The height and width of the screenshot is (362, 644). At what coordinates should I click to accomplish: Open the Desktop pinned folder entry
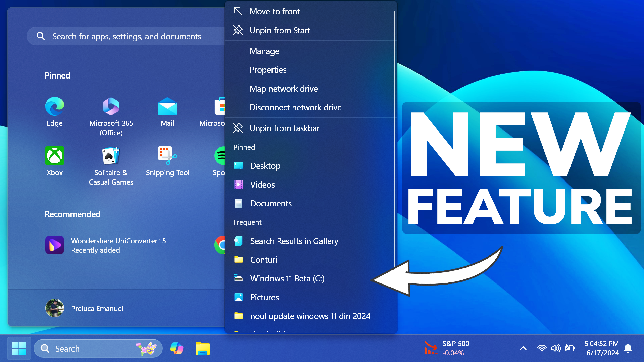click(265, 166)
